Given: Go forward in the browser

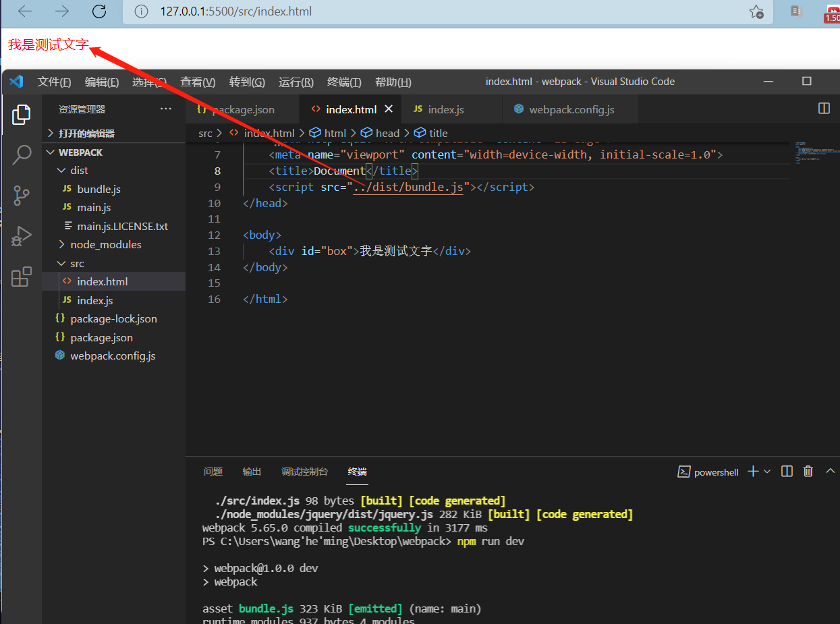Looking at the screenshot, I should click(x=61, y=11).
